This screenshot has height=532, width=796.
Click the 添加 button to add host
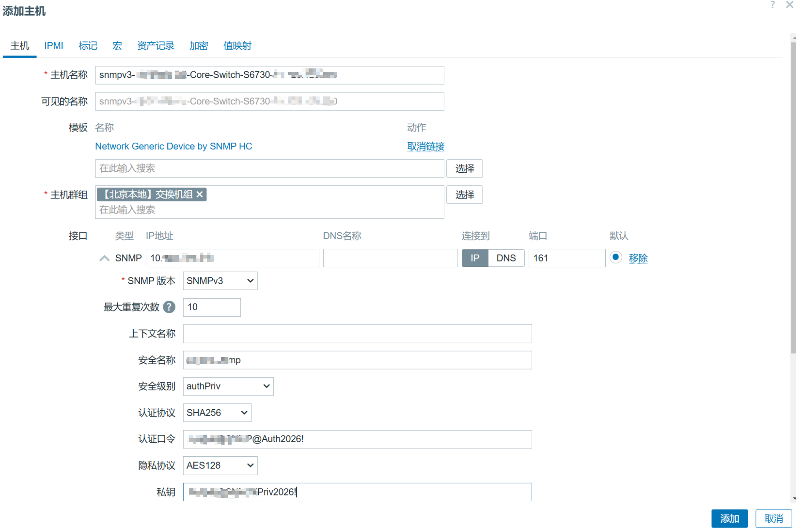[x=729, y=518]
